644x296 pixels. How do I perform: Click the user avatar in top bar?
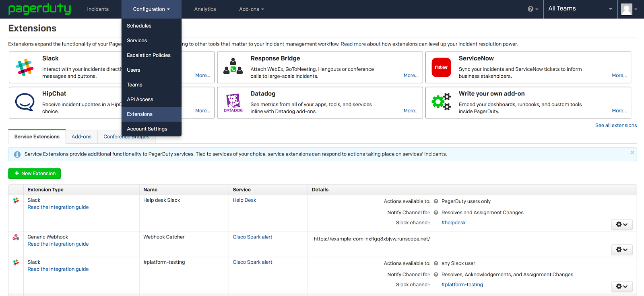[626, 9]
